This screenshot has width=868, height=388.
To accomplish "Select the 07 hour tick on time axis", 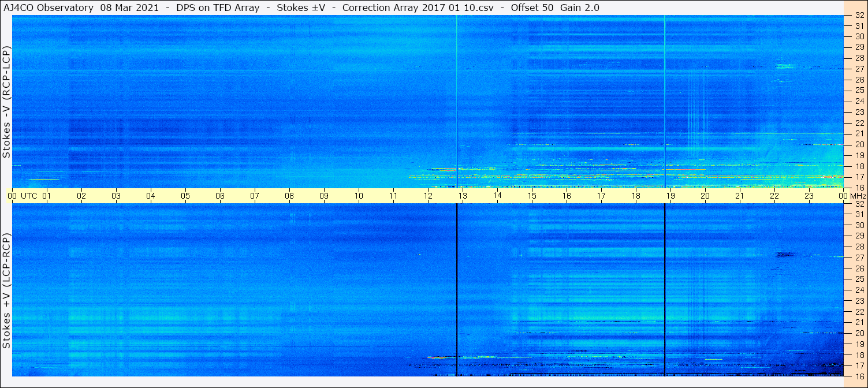I will [x=255, y=196].
